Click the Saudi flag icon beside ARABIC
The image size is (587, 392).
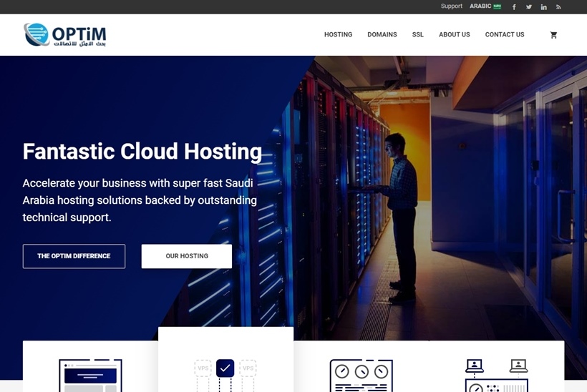[x=497, y=6]
